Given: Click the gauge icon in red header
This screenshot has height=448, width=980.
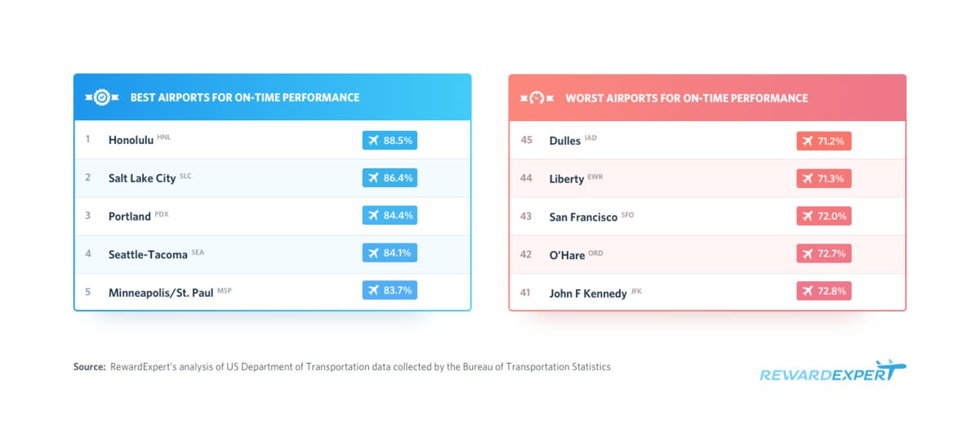Looking at the screenshot, I should (537, 97).
